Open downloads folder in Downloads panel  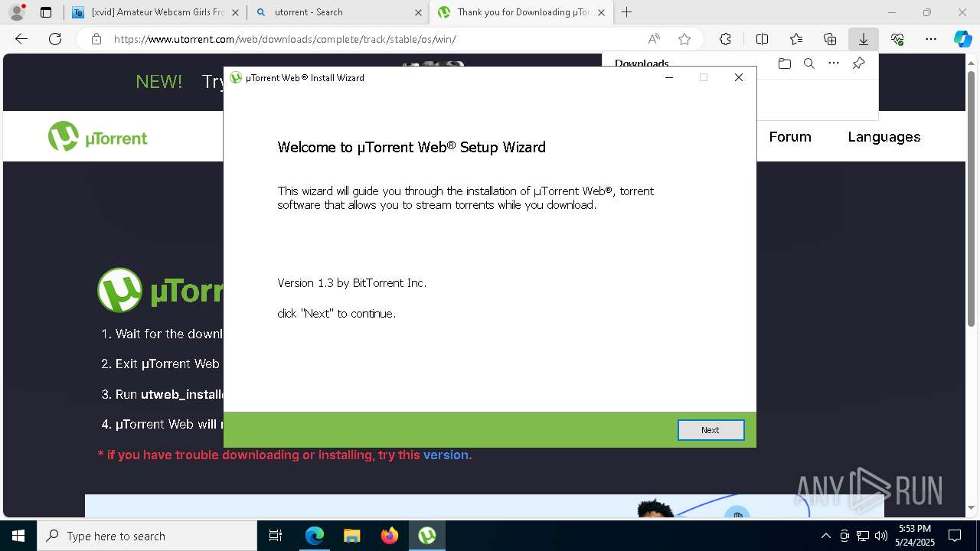point(784,64)
